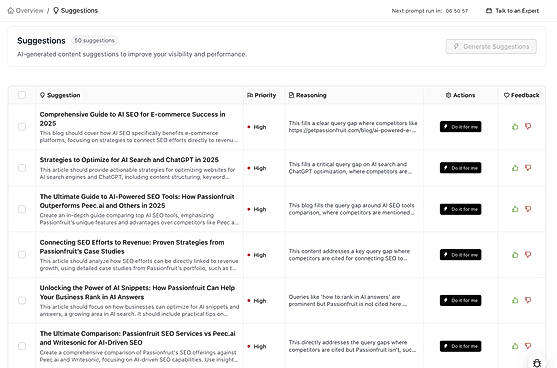Viewport: 557px width, 368px height.
Task: Open title Strategies to Optimize for AI Search
Action: pos(129,160)
